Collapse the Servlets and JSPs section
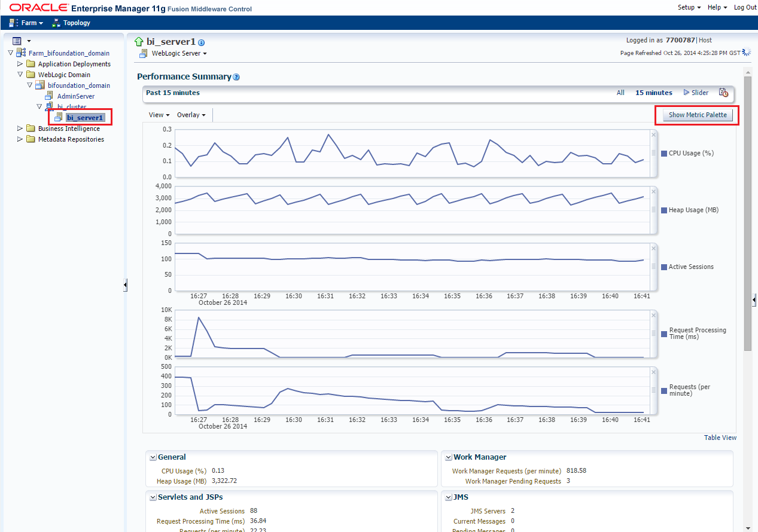The height and width of the screenshot is (532, 758). (x=153, y=497)
